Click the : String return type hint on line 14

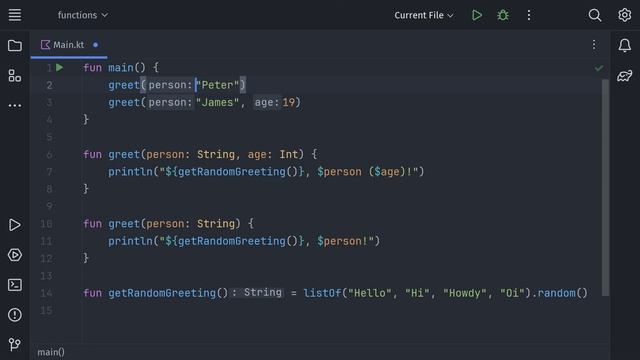pos(257,293)
